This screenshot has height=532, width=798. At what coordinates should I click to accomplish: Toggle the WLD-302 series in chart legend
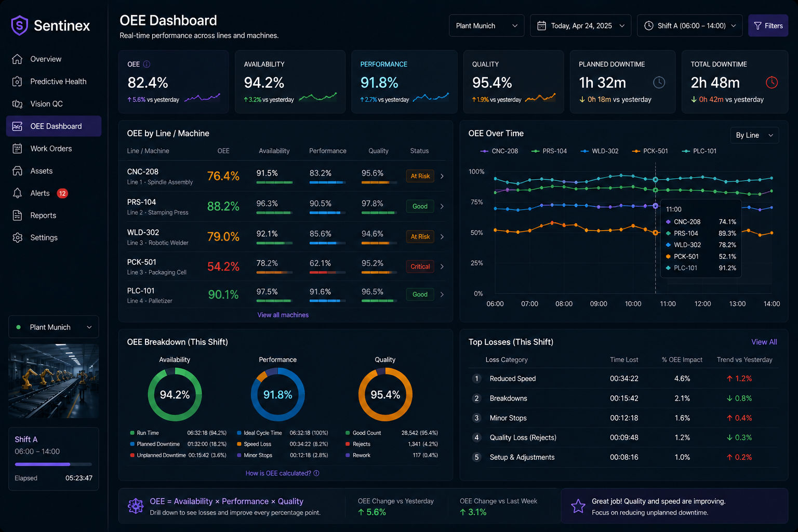click(x=599, y=151)
